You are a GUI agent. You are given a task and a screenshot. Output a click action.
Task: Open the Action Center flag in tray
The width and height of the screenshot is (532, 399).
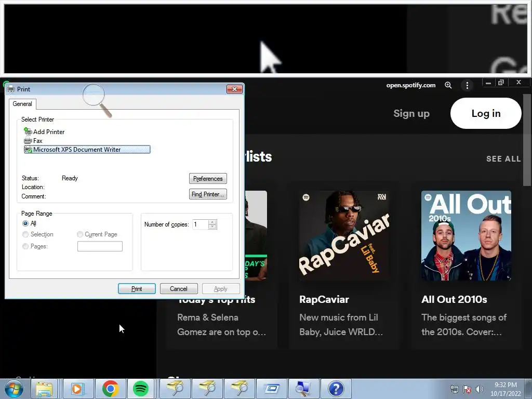point(467,389)
